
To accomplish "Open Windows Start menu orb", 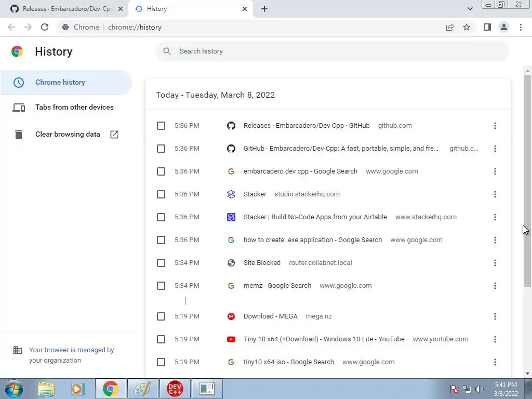I will pyautogui.click(x=14, y=389).
